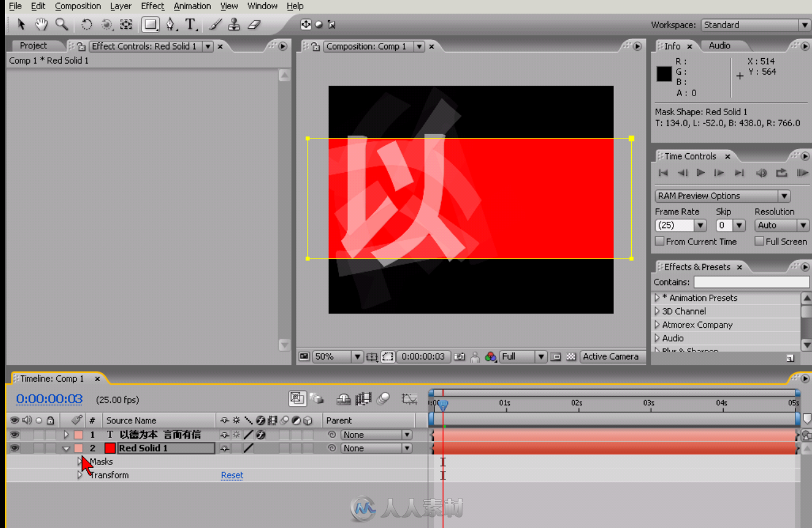Click the RAM Preview button

point(802,173)
